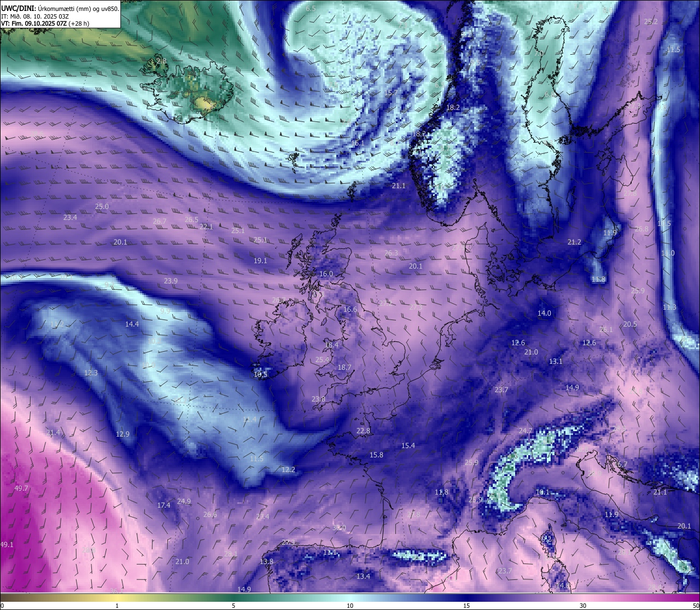Select the 25.4 value label
The image size is (700, 610).
323,360
